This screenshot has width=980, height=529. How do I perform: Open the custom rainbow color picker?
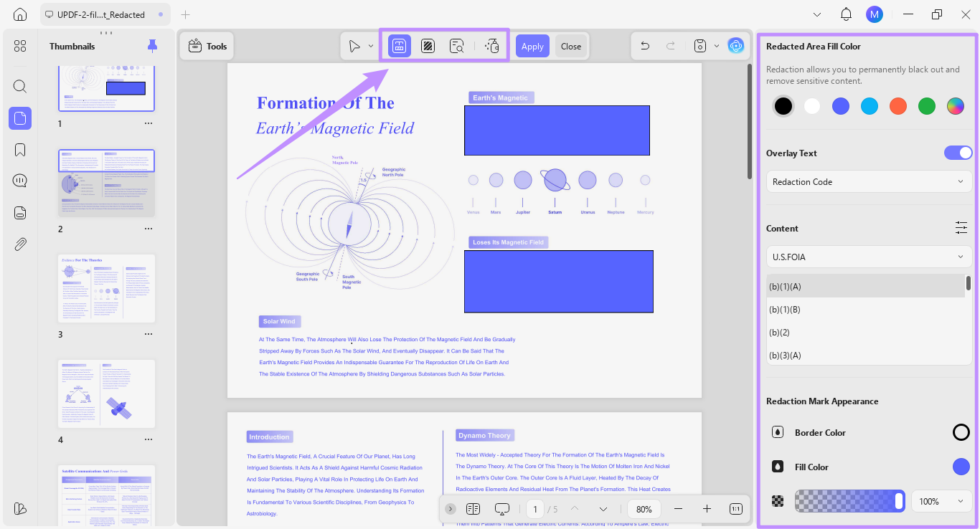[955, 106]
